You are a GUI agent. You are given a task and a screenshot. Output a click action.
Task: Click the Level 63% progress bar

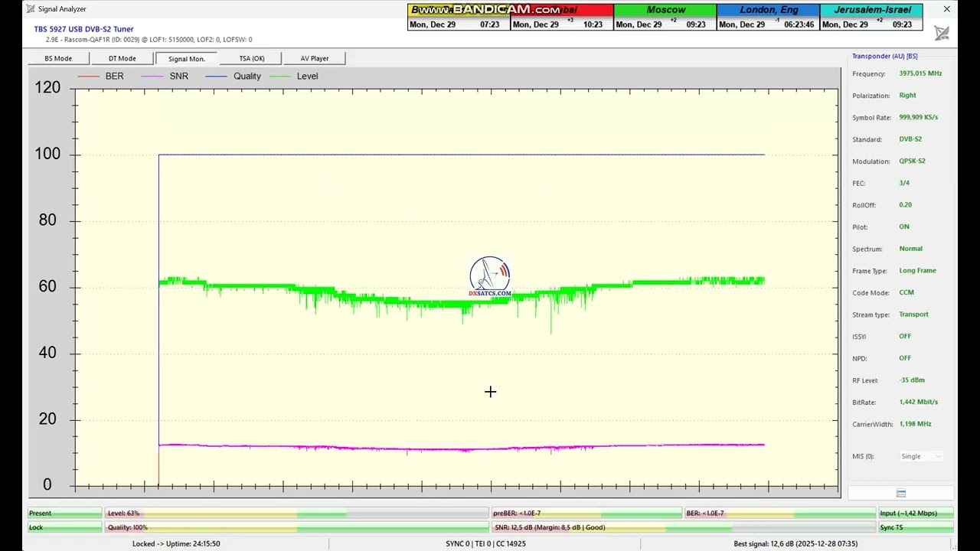point(296,514)
